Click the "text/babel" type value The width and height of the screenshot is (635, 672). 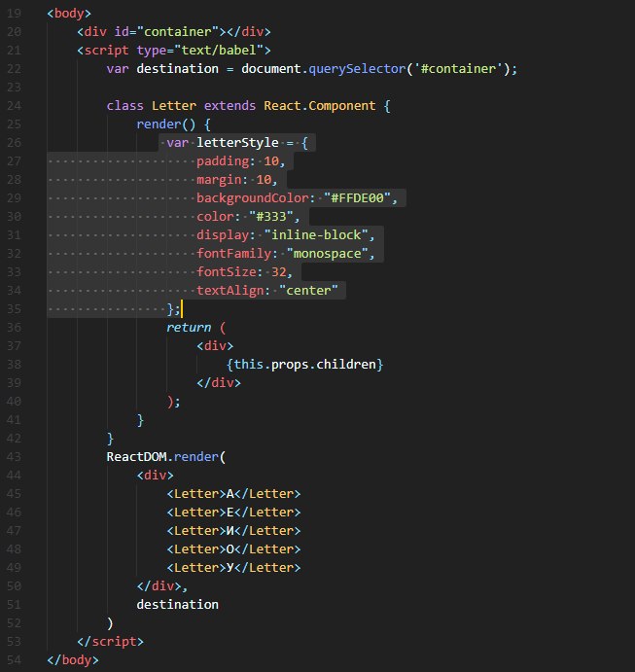219,51
